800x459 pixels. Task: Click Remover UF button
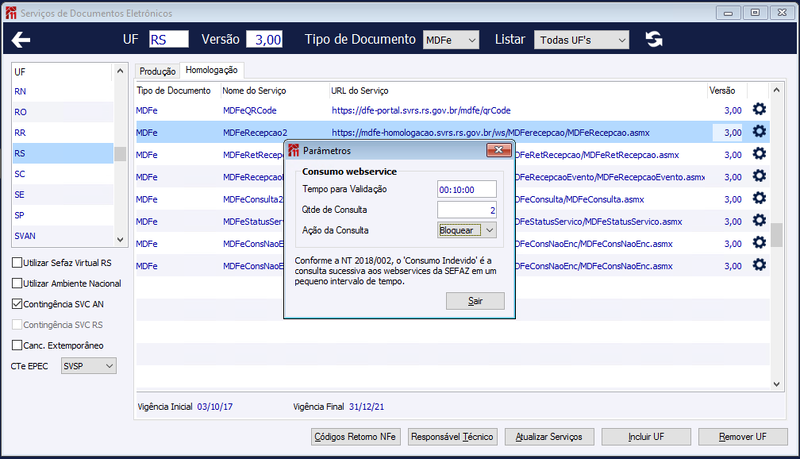[743, 437]
